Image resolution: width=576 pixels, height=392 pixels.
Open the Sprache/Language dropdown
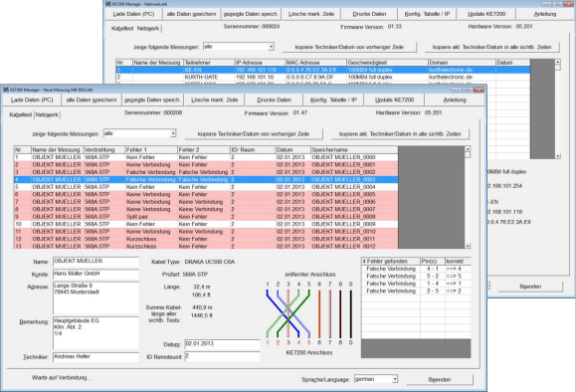pos(395,379)
